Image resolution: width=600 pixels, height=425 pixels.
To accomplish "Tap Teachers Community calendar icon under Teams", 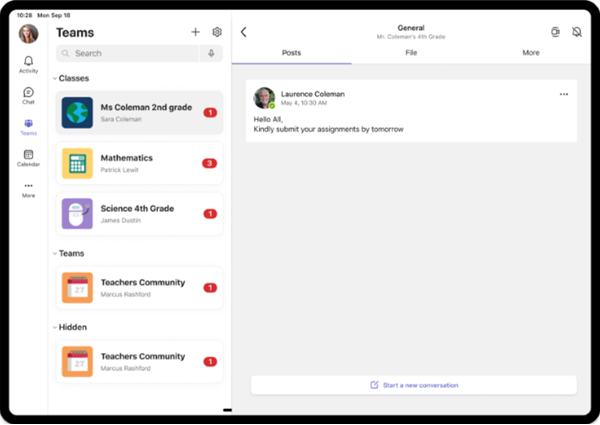I will coord(77,288).
